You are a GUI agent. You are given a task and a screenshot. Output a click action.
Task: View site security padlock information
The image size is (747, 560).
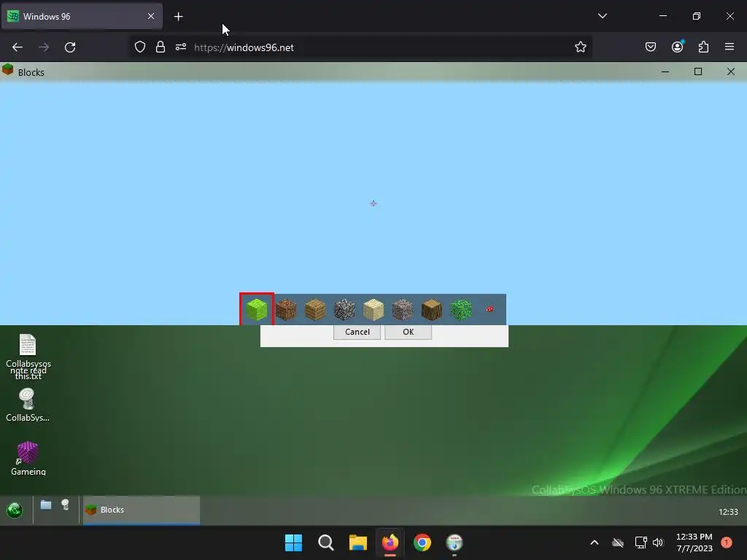coord(160,47)
